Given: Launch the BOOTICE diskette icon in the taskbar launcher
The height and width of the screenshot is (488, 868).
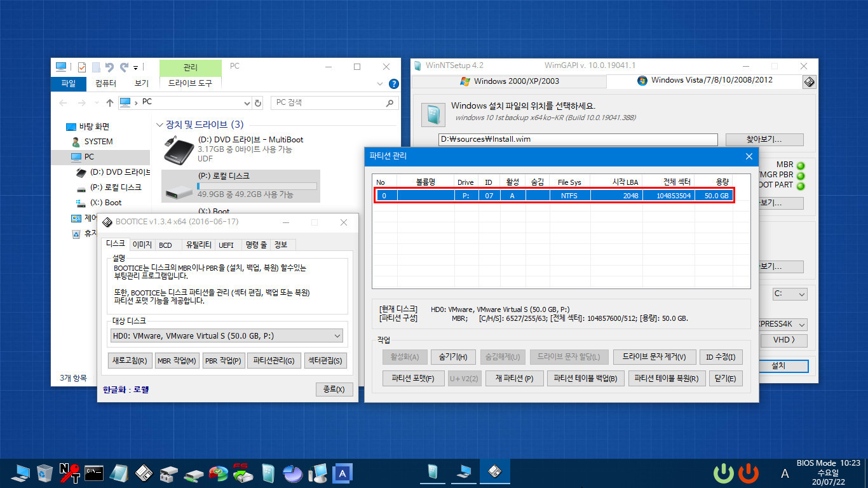Looking at the screenshot, I should pos(144,472).
